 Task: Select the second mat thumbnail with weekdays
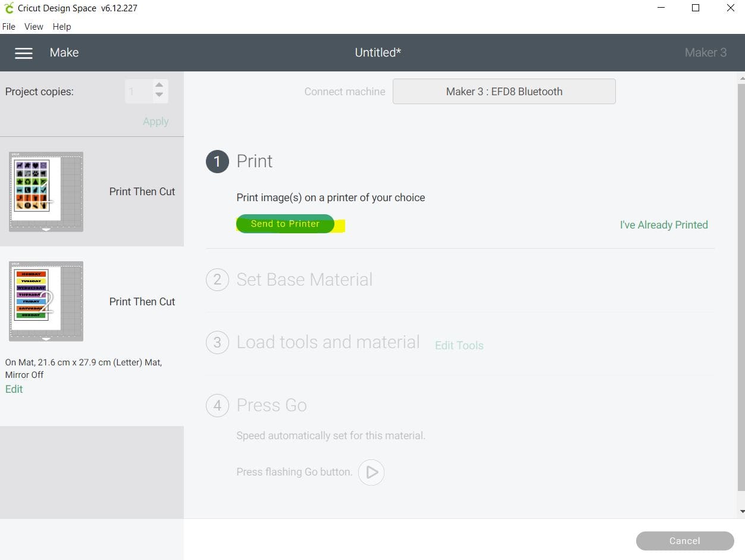pos(46,302)
